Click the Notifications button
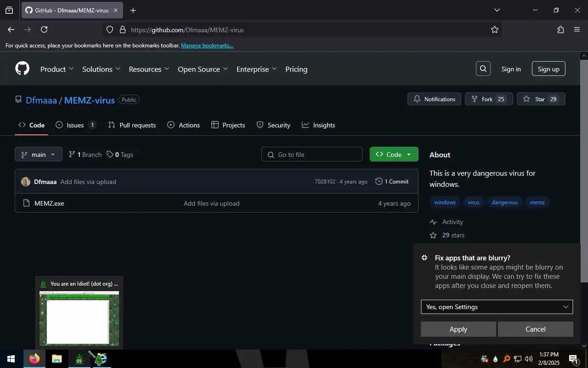The width and height of the screenshot is (588, 368). coord(434,99)
